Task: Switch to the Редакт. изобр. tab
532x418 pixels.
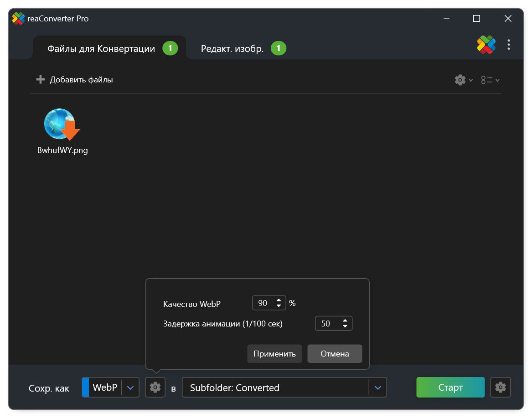Action: pyautogui.click(x=232, y=48)
